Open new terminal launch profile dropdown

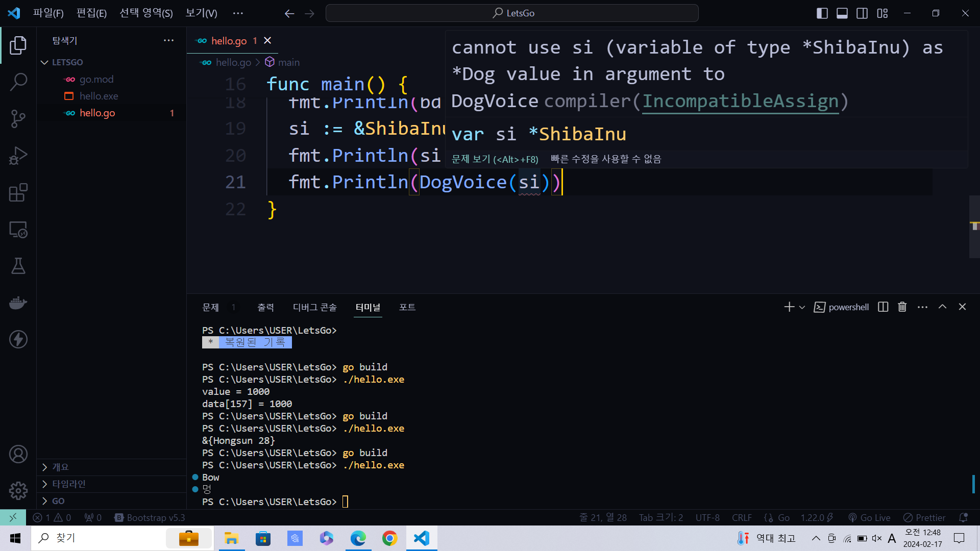pos(802,307)
